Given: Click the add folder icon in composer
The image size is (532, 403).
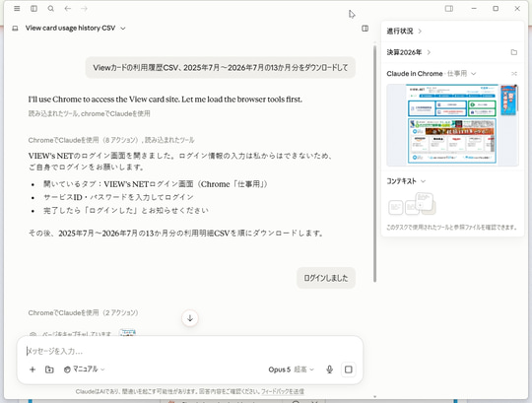Looking at the screenshot, I should [x=49, y=369].
